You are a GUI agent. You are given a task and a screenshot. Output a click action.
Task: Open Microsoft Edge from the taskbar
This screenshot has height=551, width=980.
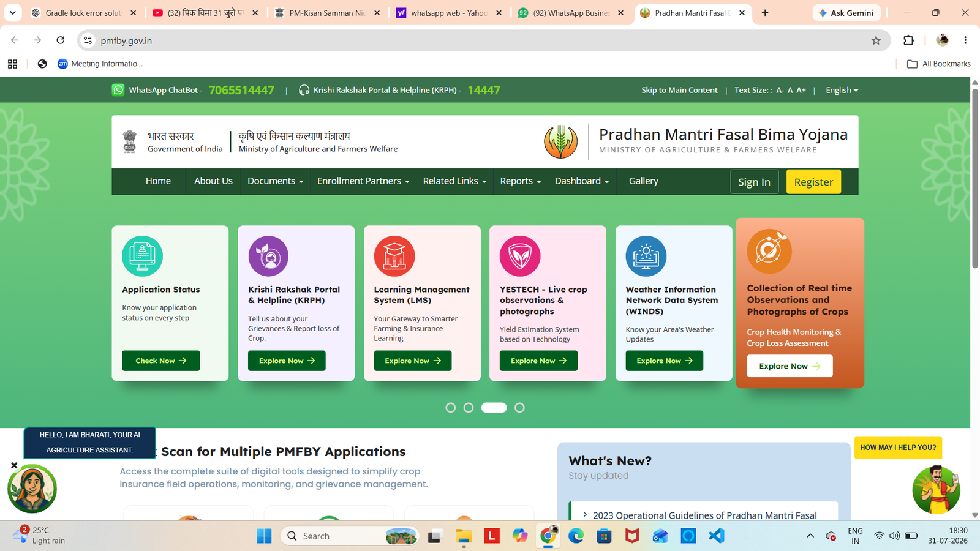click(576, 536)
